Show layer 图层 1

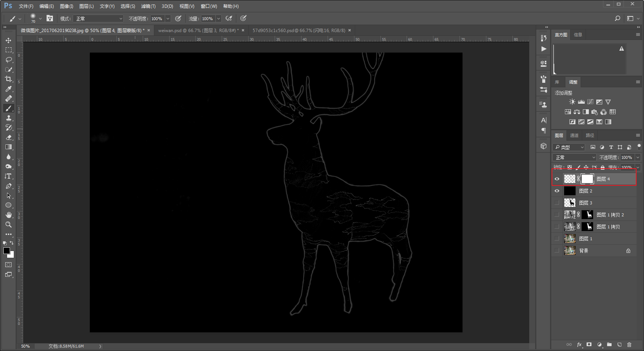pyautogui.click(x=557, y=239)
